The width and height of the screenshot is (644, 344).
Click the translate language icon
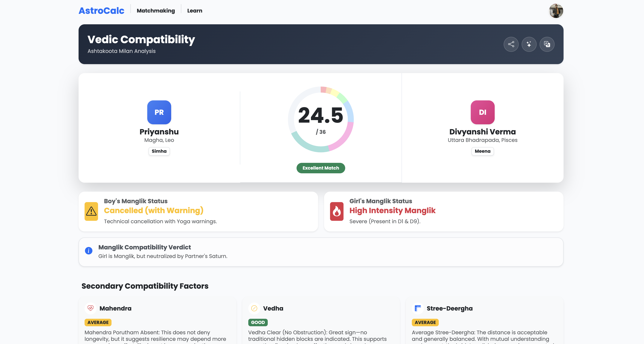(547, 44)
